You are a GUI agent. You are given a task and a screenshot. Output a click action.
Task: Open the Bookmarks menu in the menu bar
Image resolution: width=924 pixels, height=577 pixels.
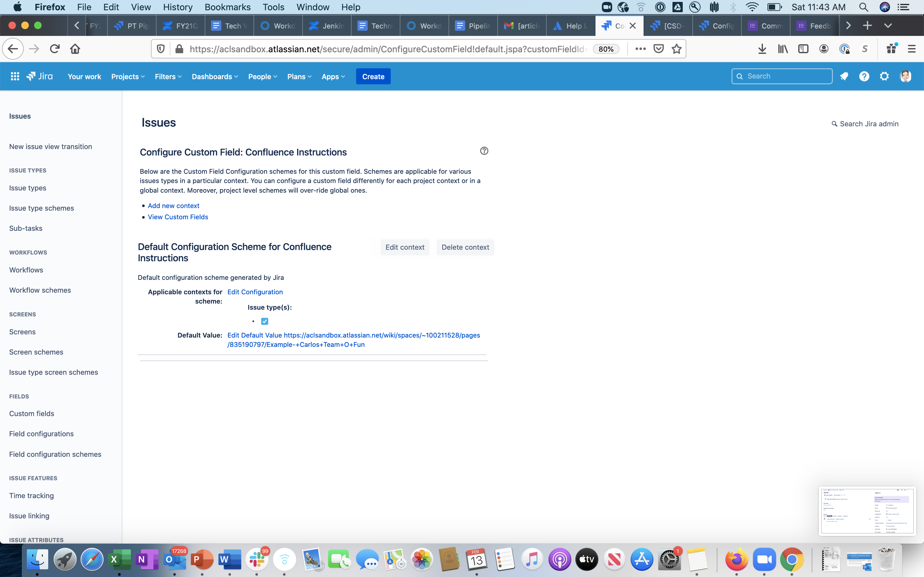click(x=227, y=7)
